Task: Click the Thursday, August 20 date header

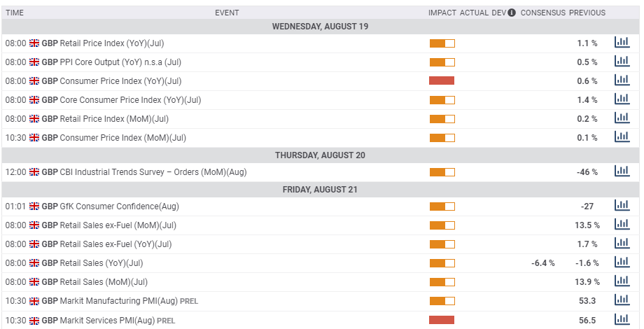Action: click(x=320, y=155)
